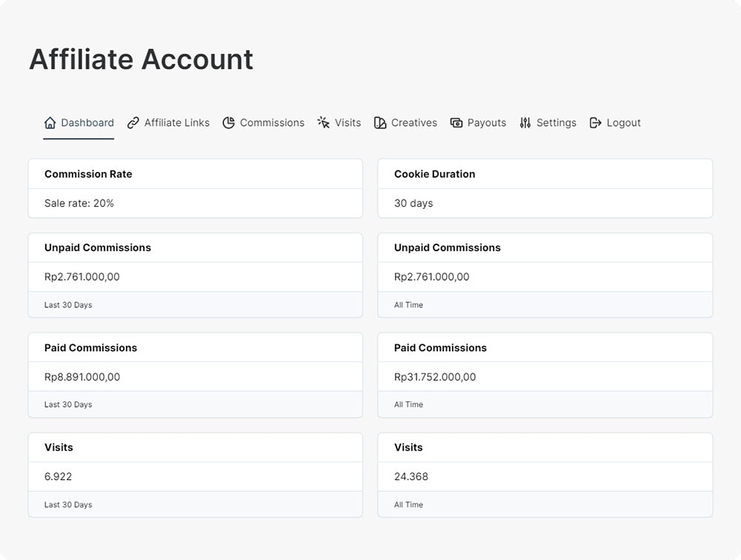Select the 6.922 visits count
The width and height of the screenshot is (741, 560).
[58, 477]
